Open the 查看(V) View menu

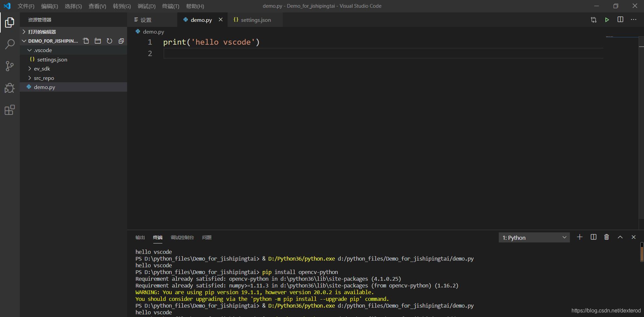[97, 6]
